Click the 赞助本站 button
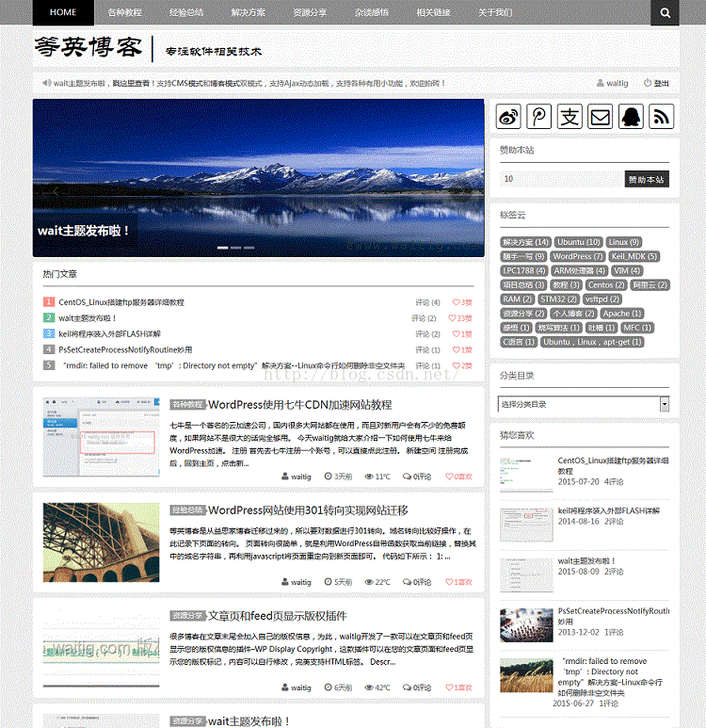706x728 pixels. (x=647, y=179)
